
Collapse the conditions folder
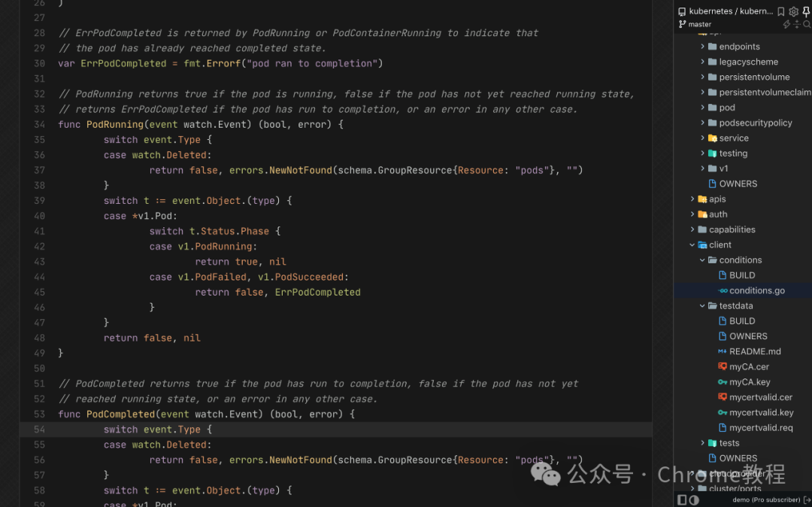pos(703,260)
